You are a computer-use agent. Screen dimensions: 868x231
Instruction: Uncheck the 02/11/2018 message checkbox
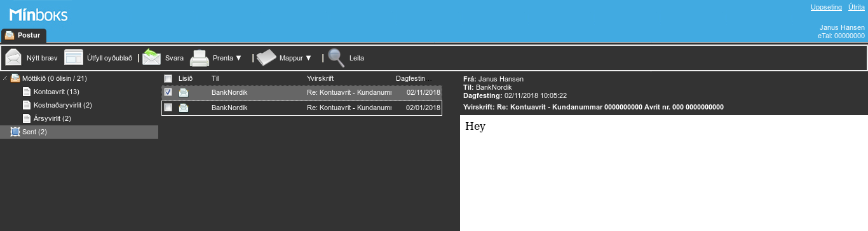pyautogui.click(x=168, y=92)
